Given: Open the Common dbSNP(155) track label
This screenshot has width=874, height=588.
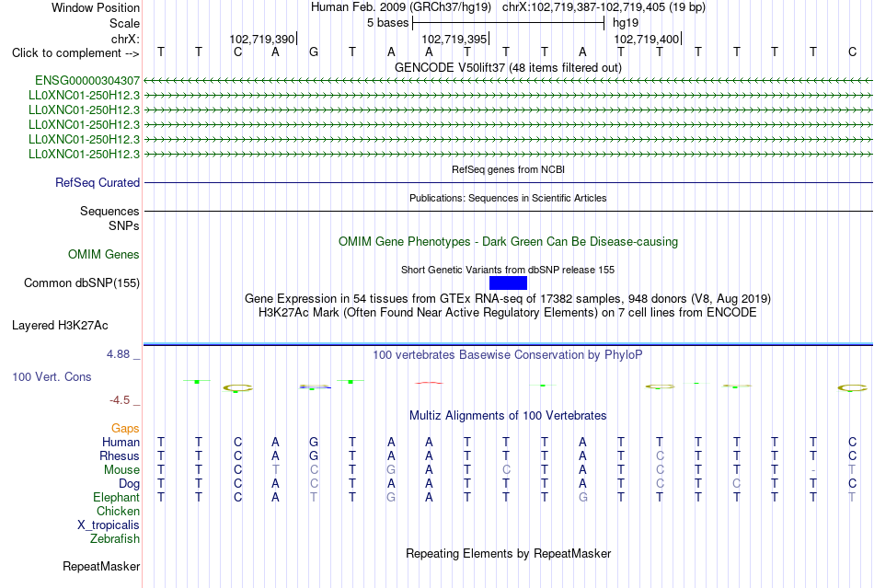Looking at the screenshot, I should [82, 283].
